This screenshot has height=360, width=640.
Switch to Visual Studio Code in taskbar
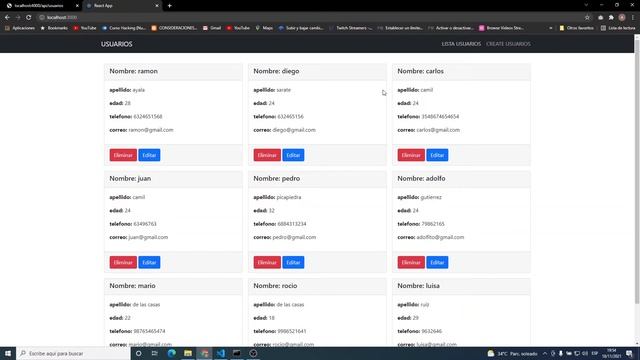[220, 353]
